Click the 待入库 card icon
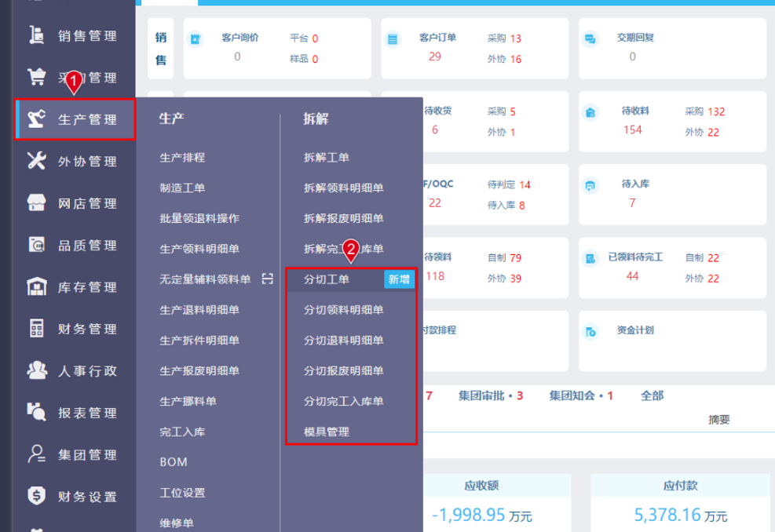Viewport: 775px width, 532px height. (x=590, y=185)
